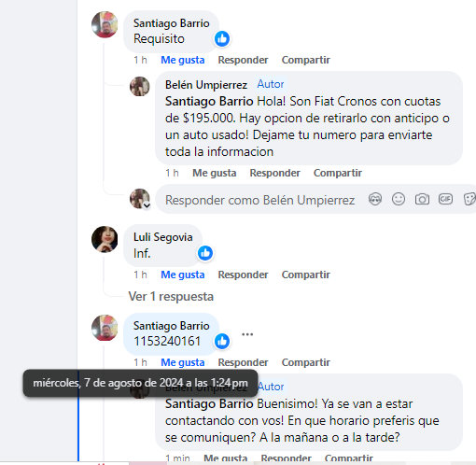Open three-dot options for phone number comment
Image resolution: width=476 pixels, height=465 pixels.
247,334
